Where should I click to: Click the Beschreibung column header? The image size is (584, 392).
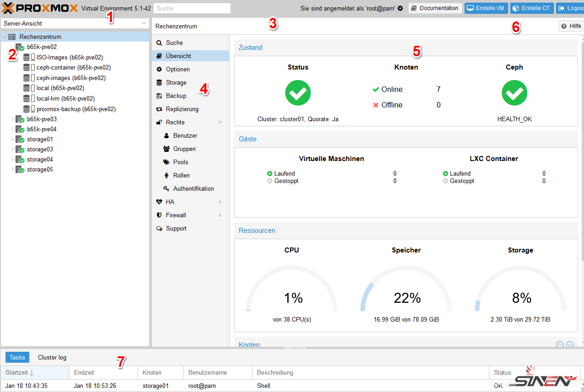pyautogui.click(x=370, y=372)
